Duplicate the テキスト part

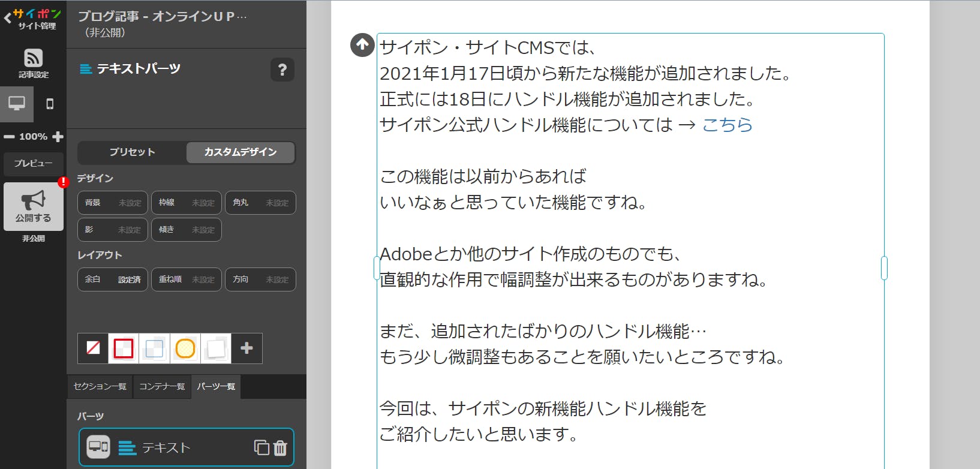tap(261, 447)
